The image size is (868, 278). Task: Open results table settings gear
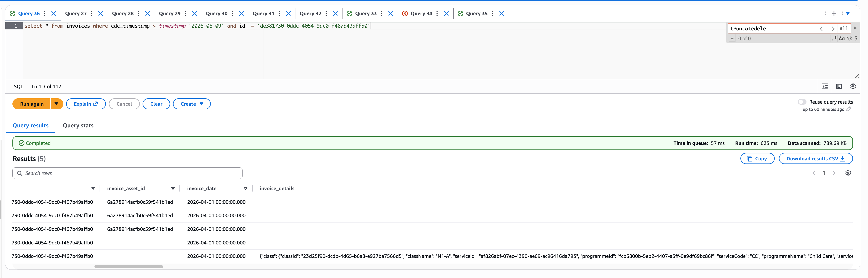coord(848,173)
